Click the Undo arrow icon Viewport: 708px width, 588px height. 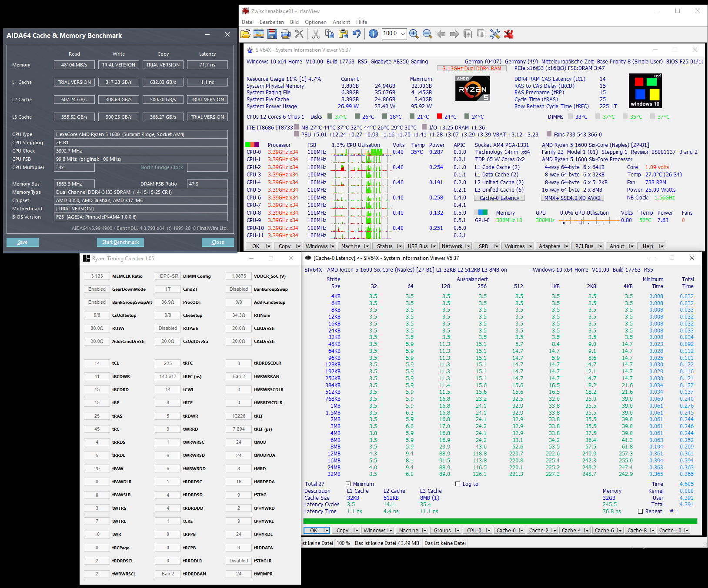coord(357,34)
